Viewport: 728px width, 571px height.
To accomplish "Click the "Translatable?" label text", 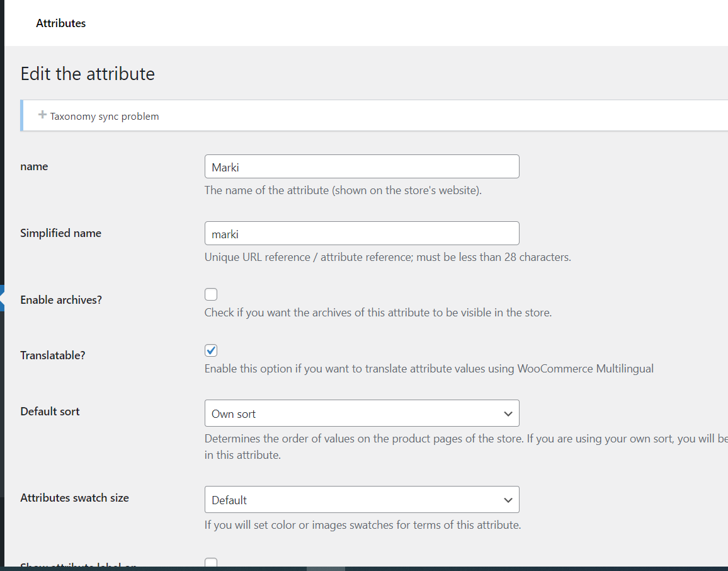I will (53, 355).
